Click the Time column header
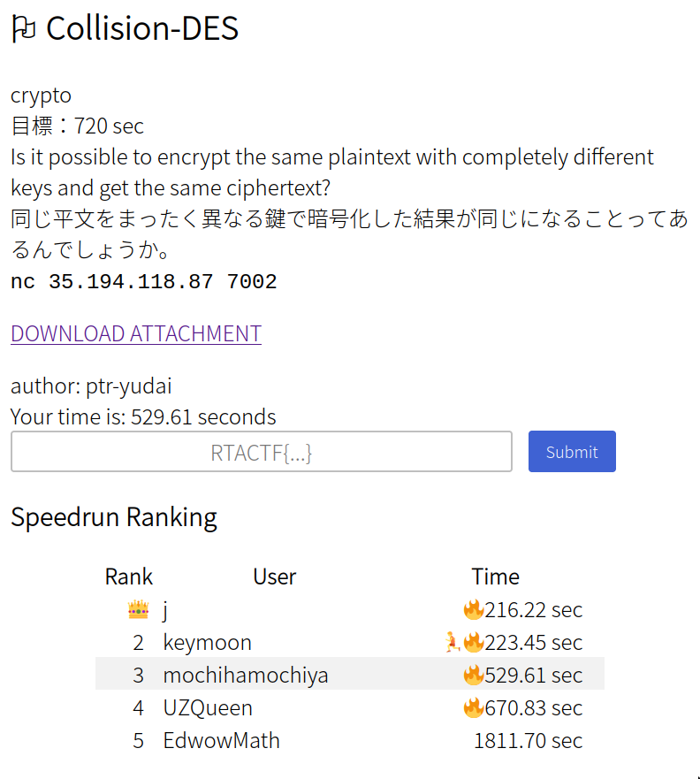The width and height of the screenshot is (700, 779). (495, 577)
